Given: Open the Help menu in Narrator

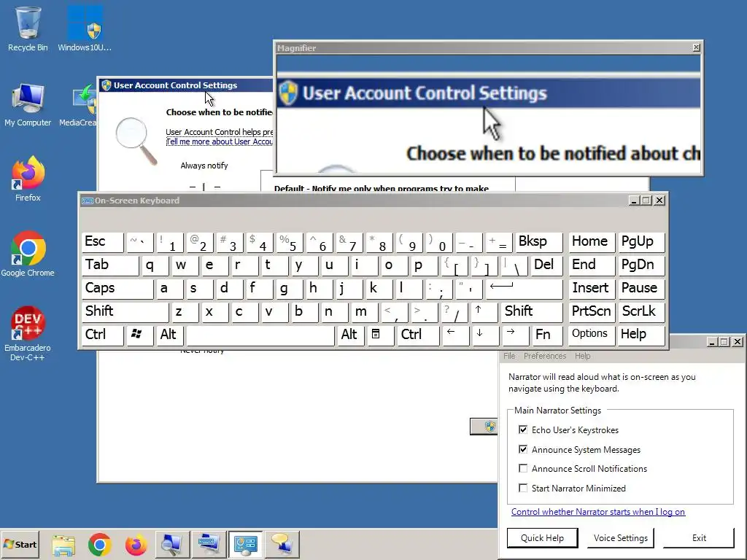Looking at the screenshot, I should pyautogui.click(x=582, y=356).
